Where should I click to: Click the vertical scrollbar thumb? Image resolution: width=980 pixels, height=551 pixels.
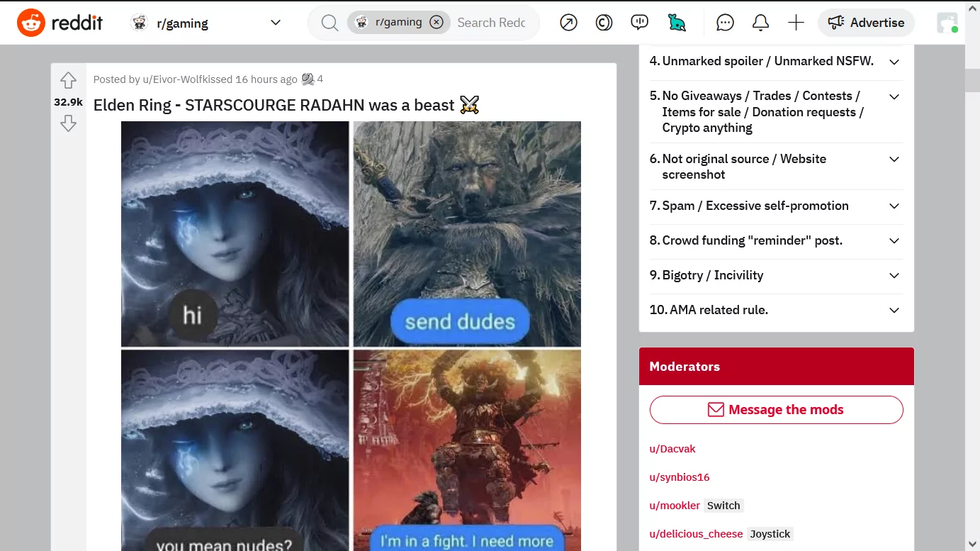click(972, 80)
